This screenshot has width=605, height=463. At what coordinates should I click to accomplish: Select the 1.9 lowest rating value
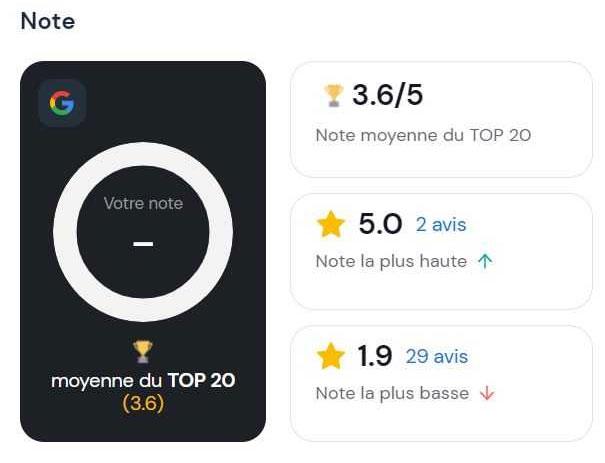click(374, 356)
